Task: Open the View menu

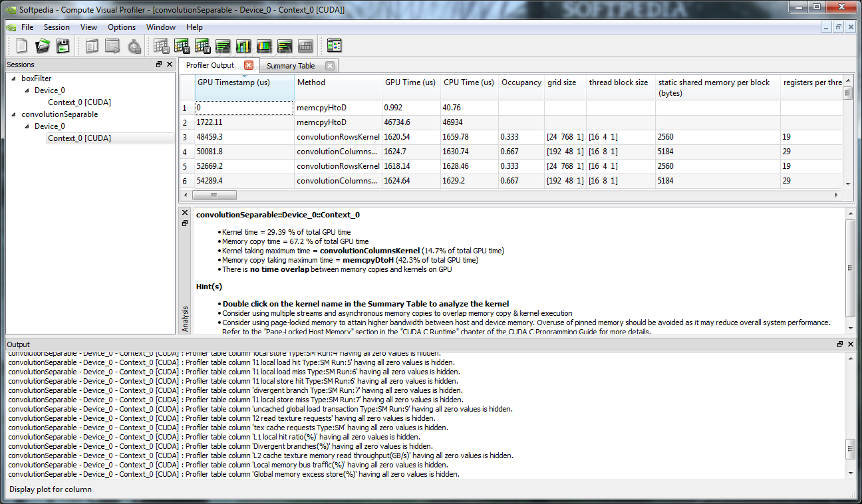Action: tap(88, 27)
